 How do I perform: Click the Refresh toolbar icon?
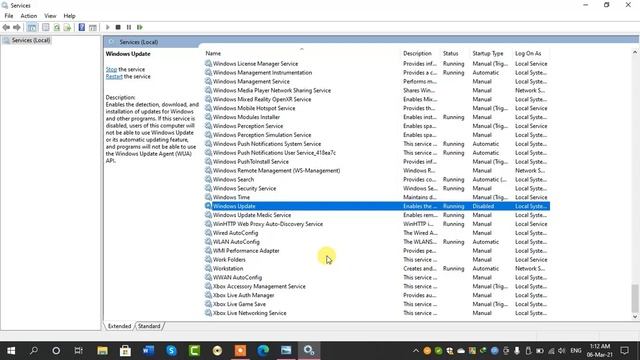click(57, 27)
